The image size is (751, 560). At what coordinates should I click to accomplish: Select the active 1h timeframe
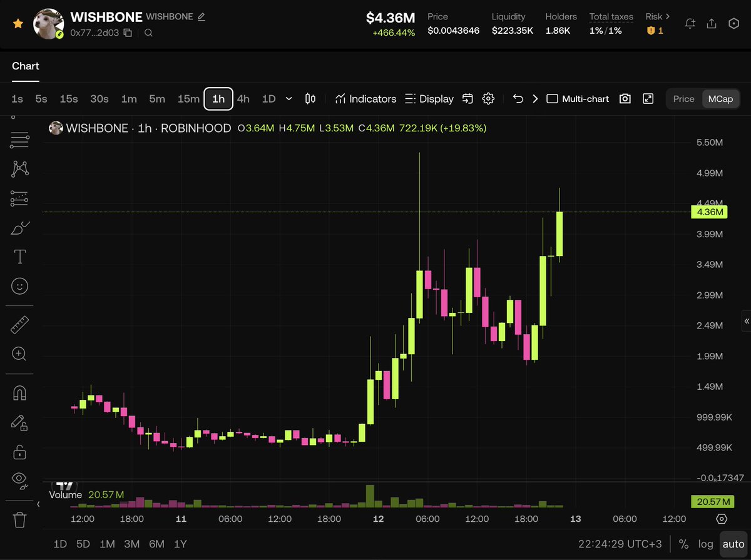pos(218,99)
